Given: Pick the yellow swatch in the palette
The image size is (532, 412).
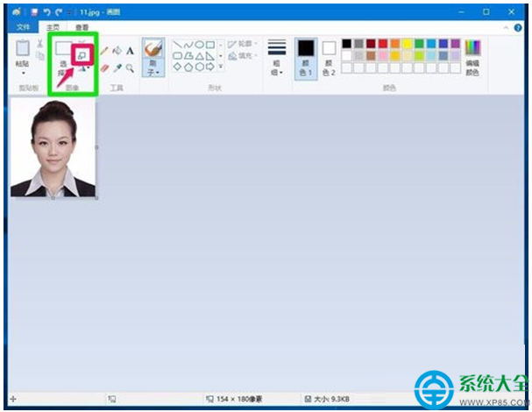Looking at the screenshot, I should coord(407,43).
